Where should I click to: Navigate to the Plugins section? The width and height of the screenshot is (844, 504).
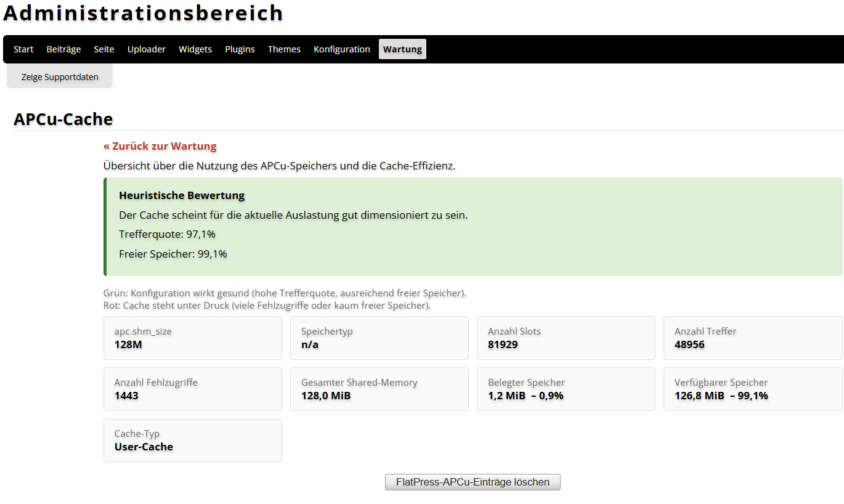click(x=240, y=49)
